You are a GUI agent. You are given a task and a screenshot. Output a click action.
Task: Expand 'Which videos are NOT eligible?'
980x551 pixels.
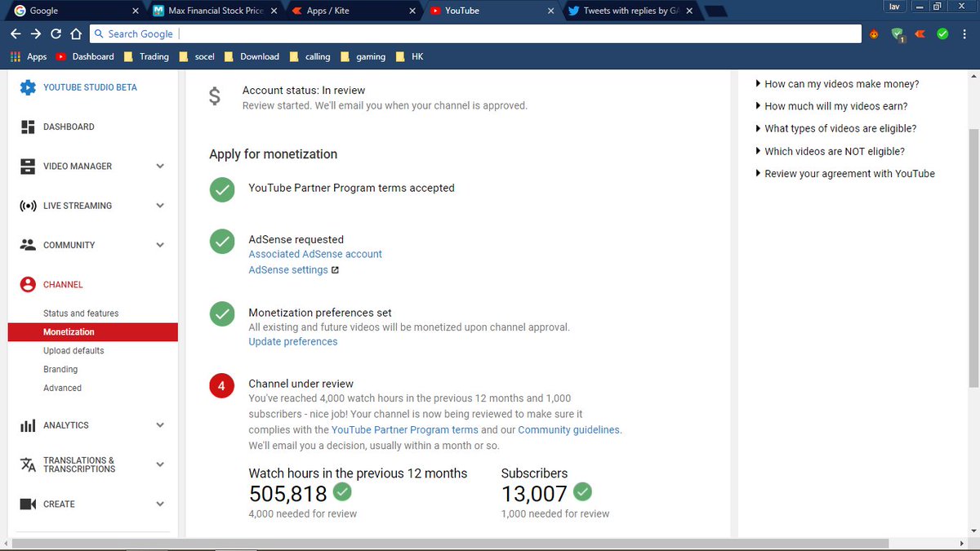830,151
